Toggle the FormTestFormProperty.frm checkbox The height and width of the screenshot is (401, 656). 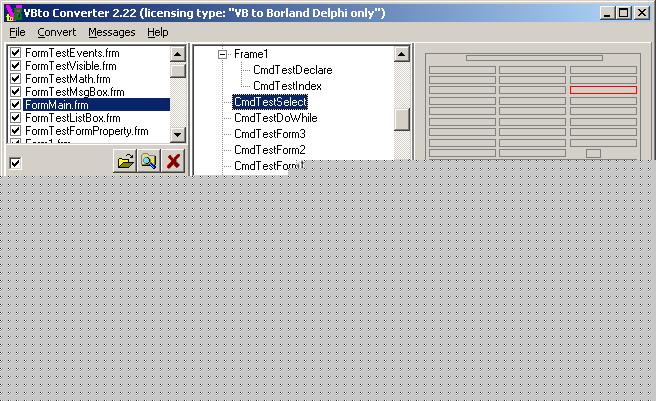[x=15, y=131]
